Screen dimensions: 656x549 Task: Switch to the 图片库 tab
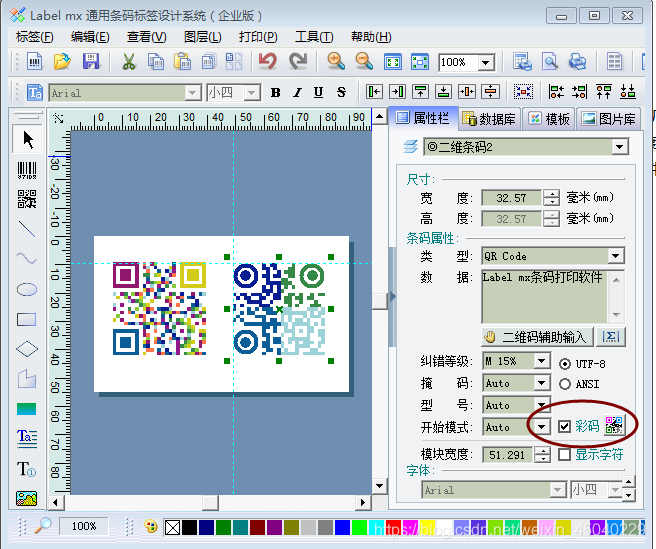pyautogui.click(x=609, y=119)
